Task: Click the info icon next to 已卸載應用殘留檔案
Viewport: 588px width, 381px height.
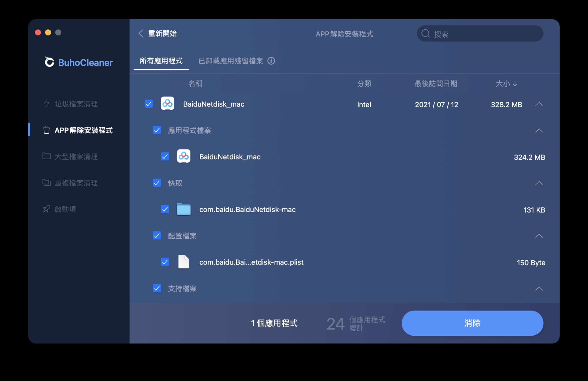Action: coord(271,61)
